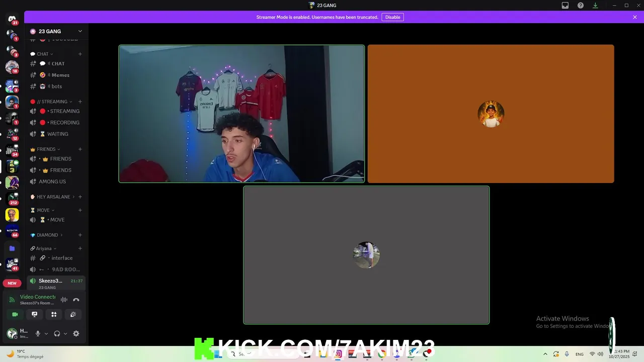Open the purple server folder
The height and width of the screenshot is (362, 644).
(12, 248)
